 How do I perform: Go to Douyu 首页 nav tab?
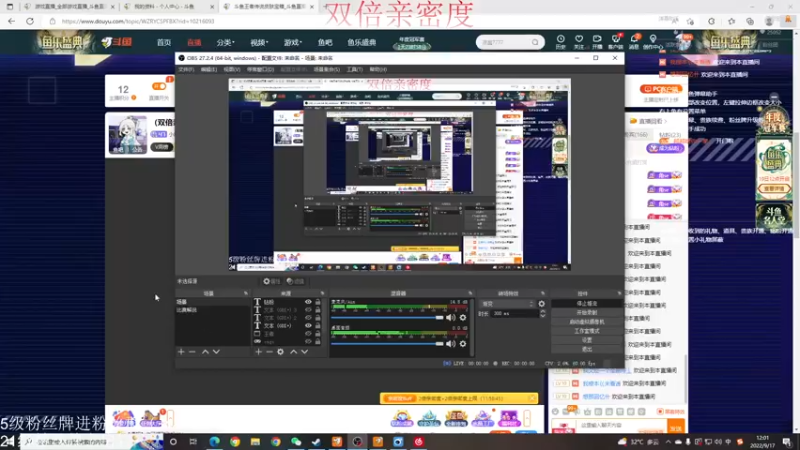point(164,42)
